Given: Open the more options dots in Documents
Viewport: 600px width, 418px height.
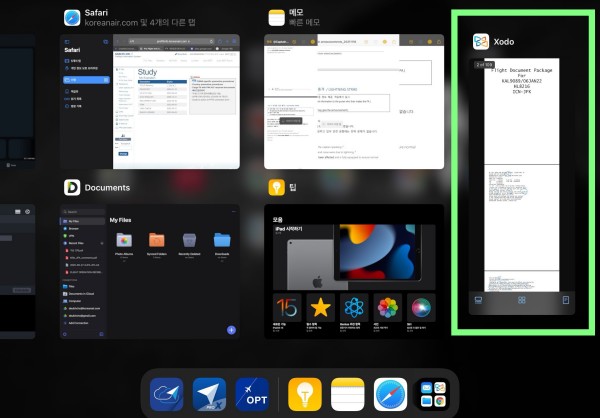Looking at the screenshot, I should tap(234, 211).
